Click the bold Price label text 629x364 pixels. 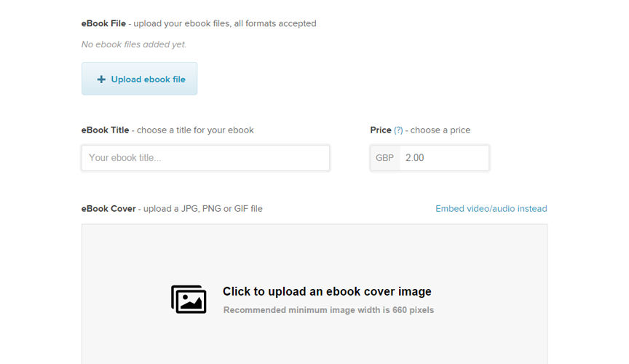point(381,130)
